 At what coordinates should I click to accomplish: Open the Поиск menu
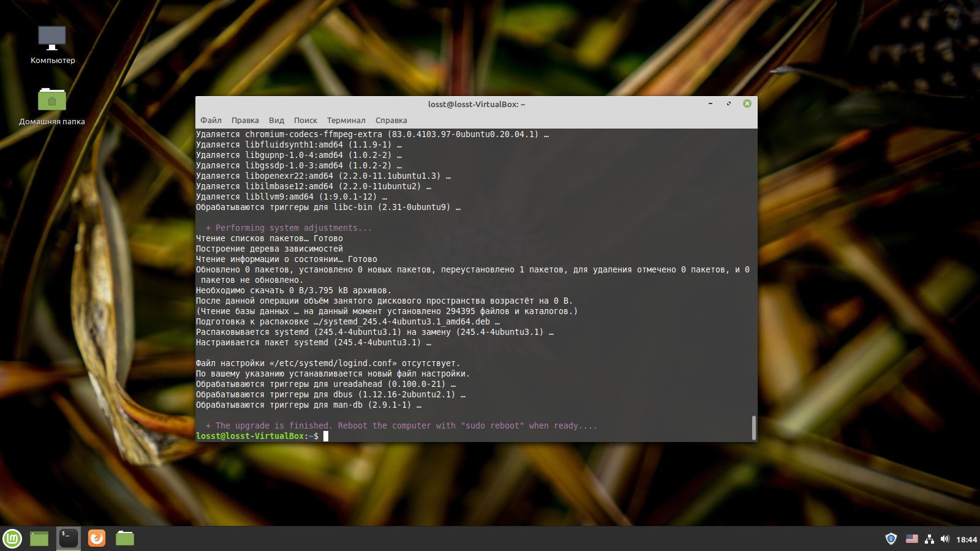tap(306, 120)
